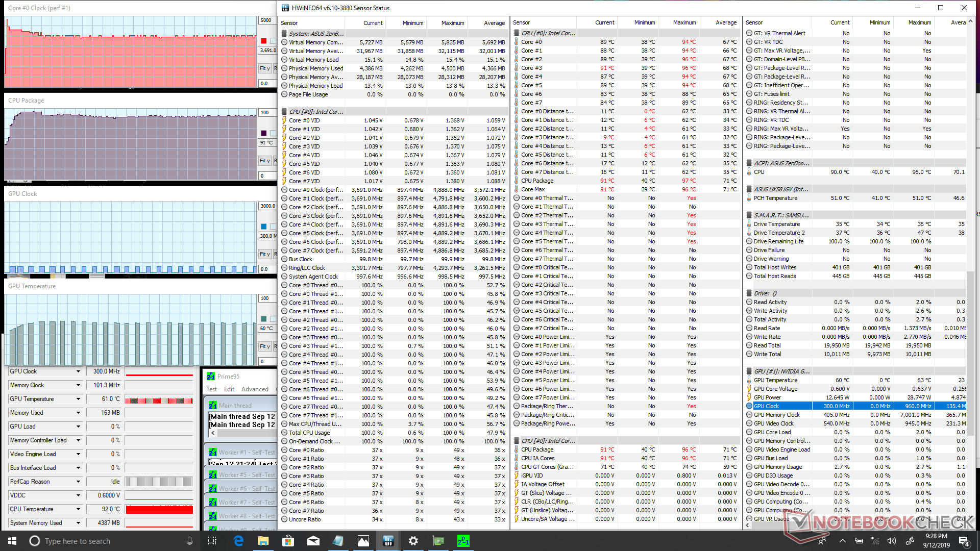Click Fit y in GPU Temperature graph
The image size is (980, 551).
(x=264, y=346)
